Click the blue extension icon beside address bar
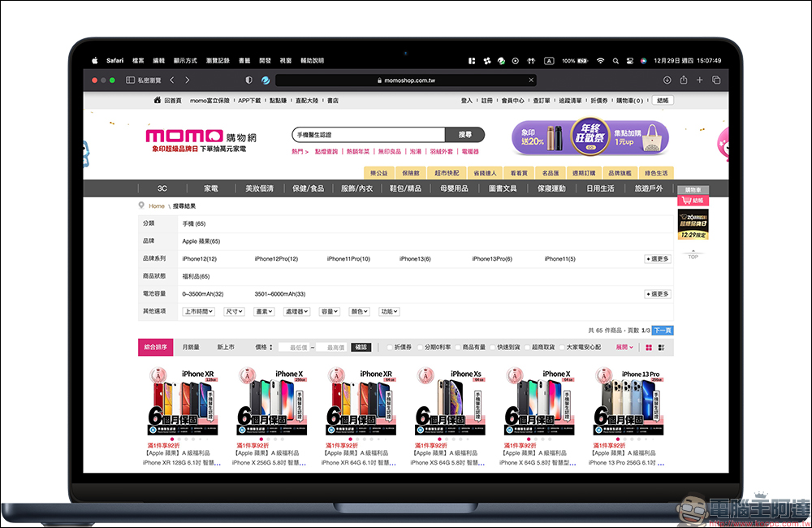 266,80
